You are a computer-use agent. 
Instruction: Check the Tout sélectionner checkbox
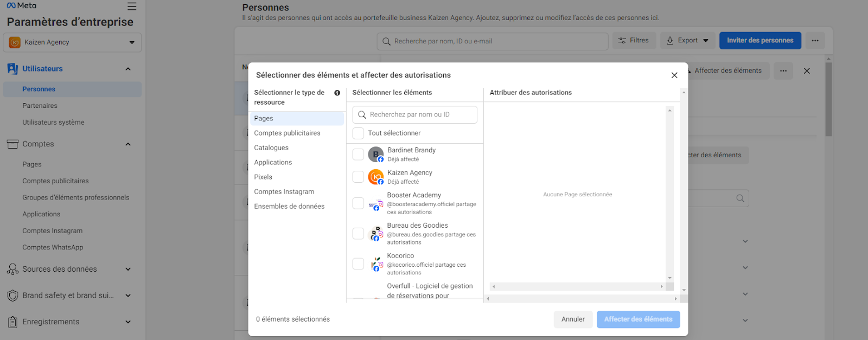click(x=358, y=133)
